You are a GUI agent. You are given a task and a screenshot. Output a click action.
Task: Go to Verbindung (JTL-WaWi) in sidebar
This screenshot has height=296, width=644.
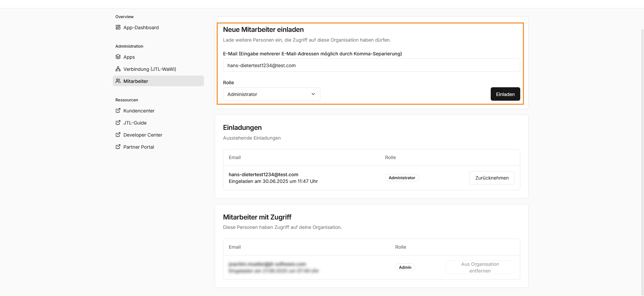[150, 69]
